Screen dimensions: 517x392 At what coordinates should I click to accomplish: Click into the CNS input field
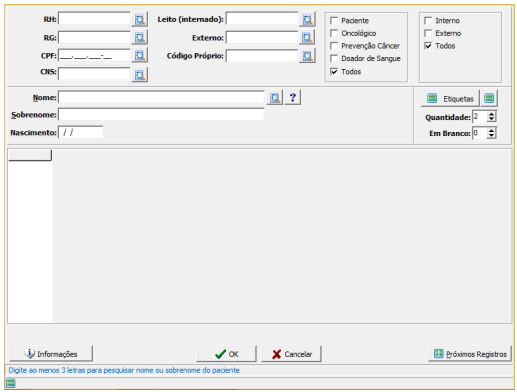point(94,74)
